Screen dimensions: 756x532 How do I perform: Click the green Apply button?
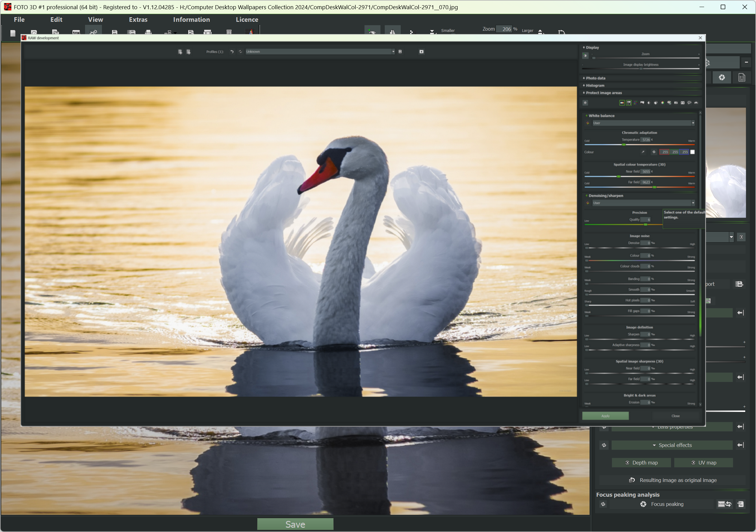(x=605, y=416)
